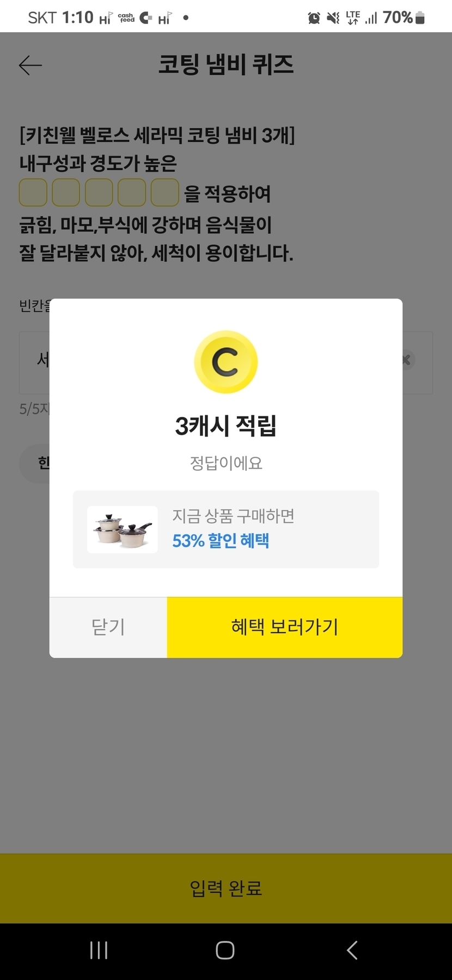
Task: Open Android recent apps
Action: coord(99,950)
